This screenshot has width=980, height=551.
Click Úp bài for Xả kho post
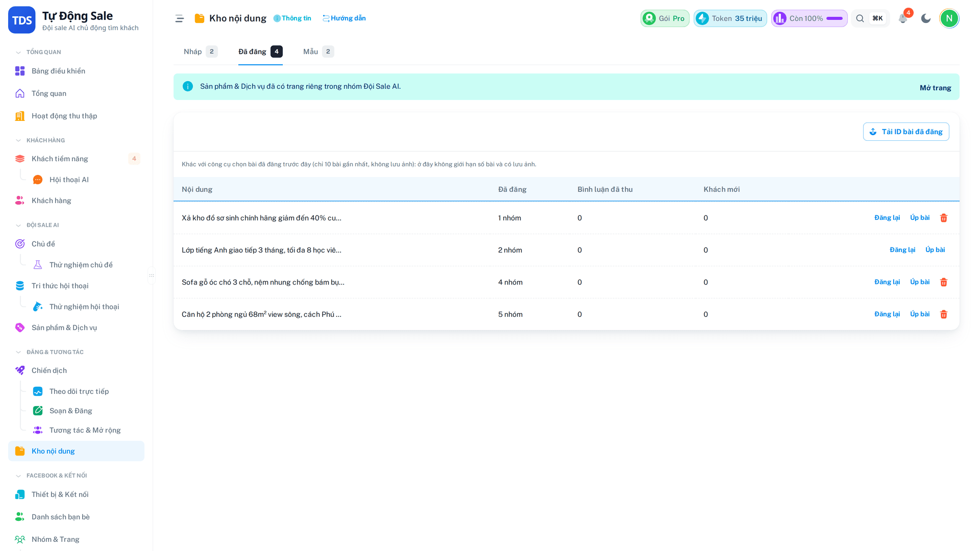tap(920, 218)
